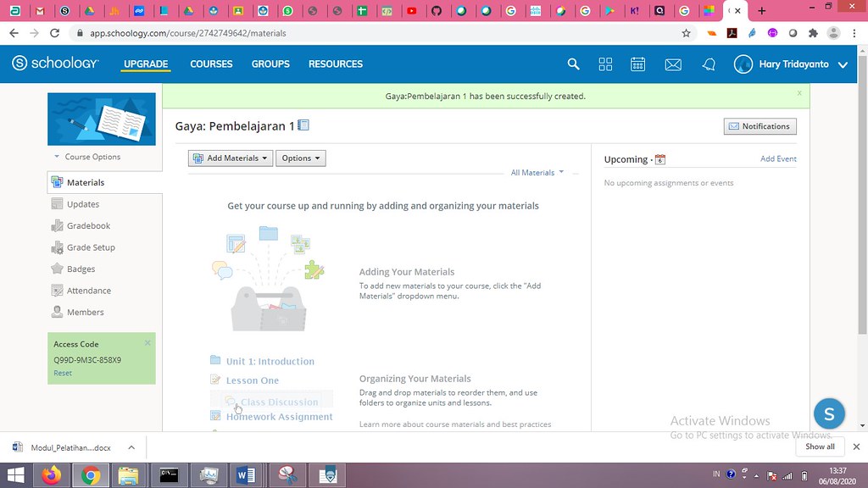Click the course profile picture thumbnail
The image size is (868, 488).
pyautogui.click(x=102, y=119)
